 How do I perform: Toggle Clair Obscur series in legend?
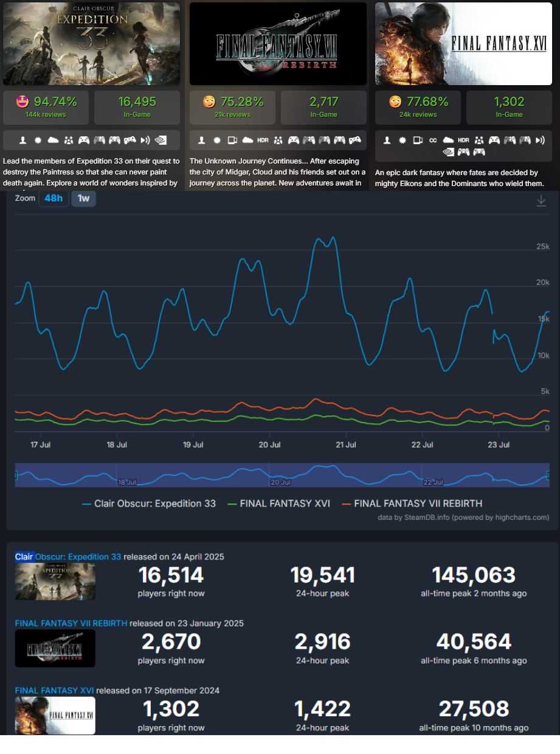coord(148,503)
